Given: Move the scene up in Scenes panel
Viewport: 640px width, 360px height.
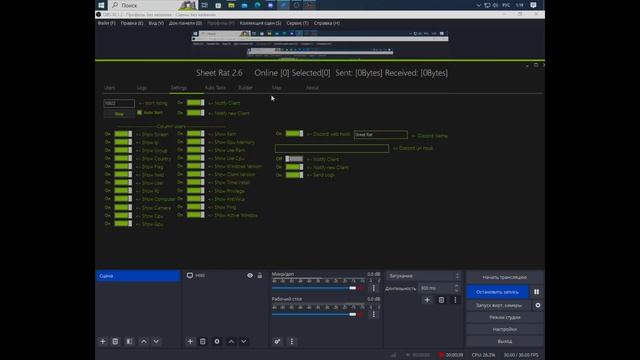Looking at the screenshot, I should (x=144, y=341).
